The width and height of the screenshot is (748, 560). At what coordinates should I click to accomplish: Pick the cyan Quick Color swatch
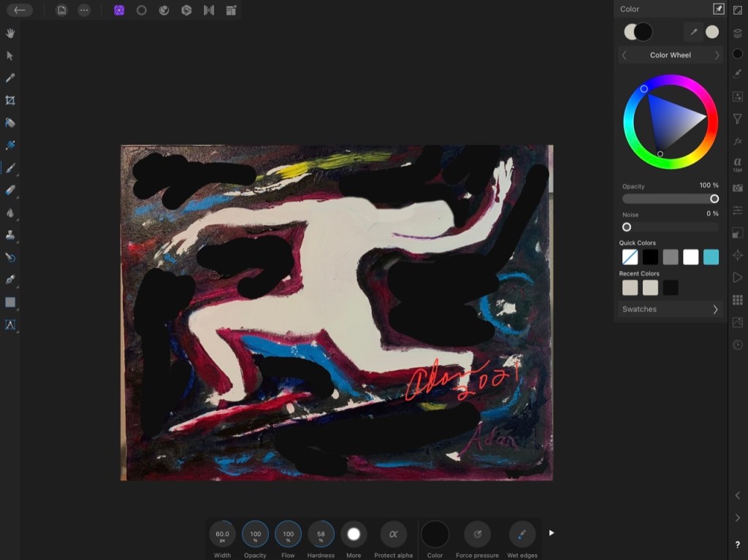tap(711, 257)
